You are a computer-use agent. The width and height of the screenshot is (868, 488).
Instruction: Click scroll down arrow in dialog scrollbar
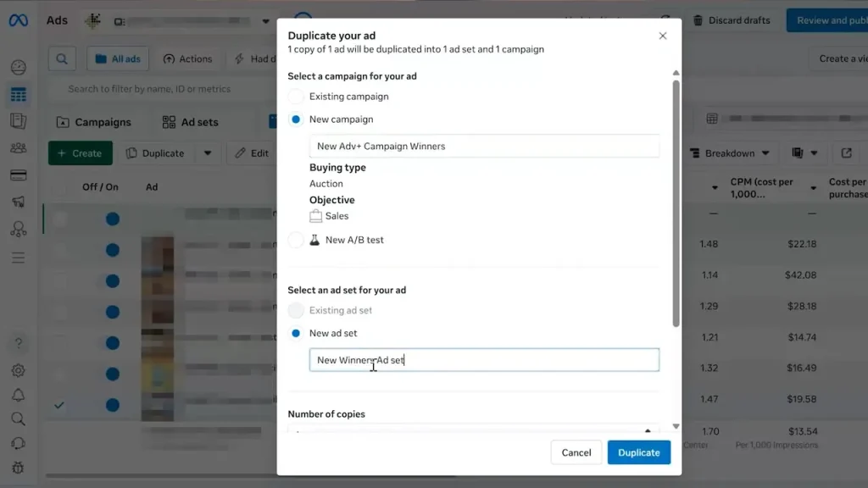coord(676,427)
